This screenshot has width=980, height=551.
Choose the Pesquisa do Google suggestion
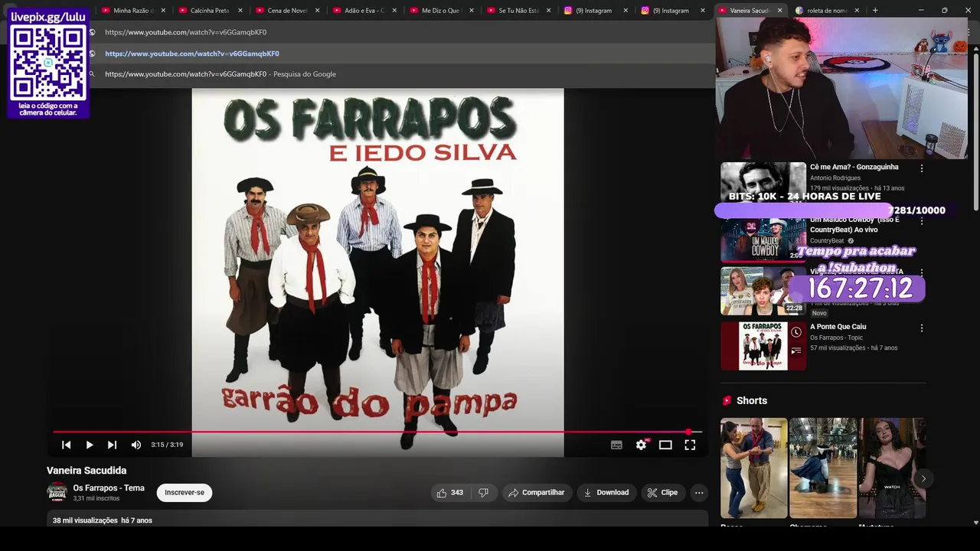[x=398, y=74]
